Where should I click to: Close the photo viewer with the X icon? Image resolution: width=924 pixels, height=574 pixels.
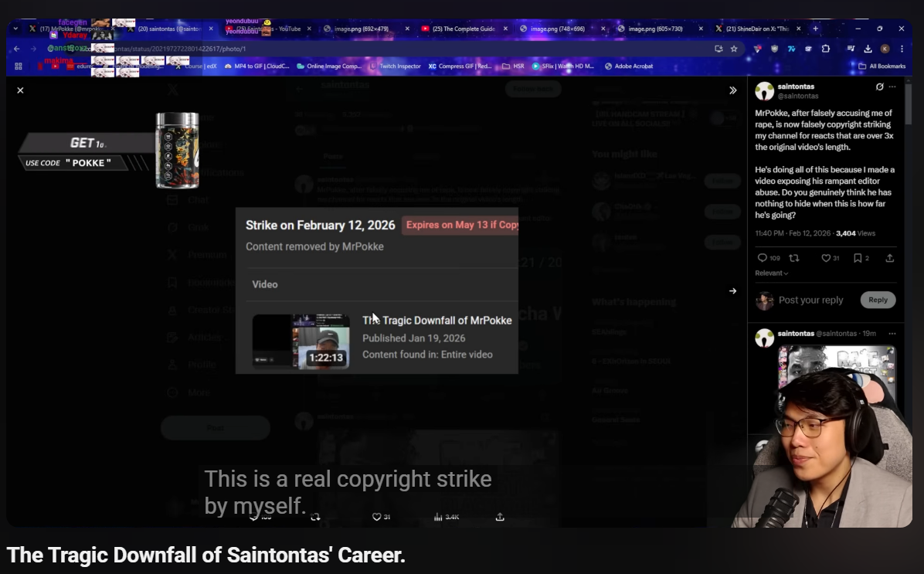pyautogui.click(x=20, y=90)
